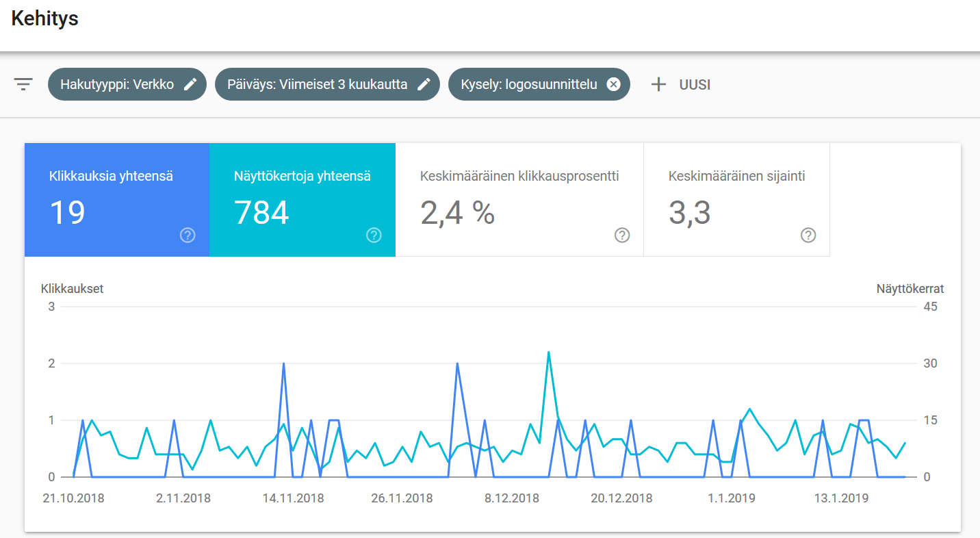Click the 21.10.2018 date label
Image resolution: width=980 pixels, height=538 pixels.
73,498
